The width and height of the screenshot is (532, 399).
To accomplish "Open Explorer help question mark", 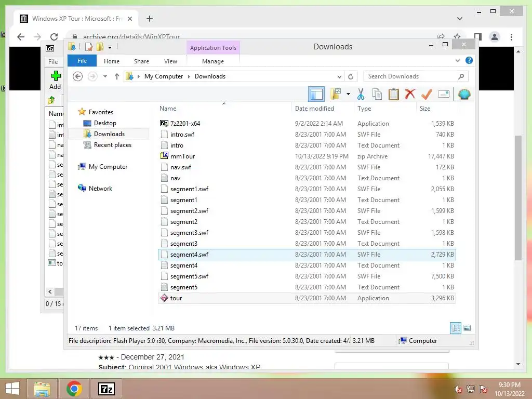I will (469, 60).
